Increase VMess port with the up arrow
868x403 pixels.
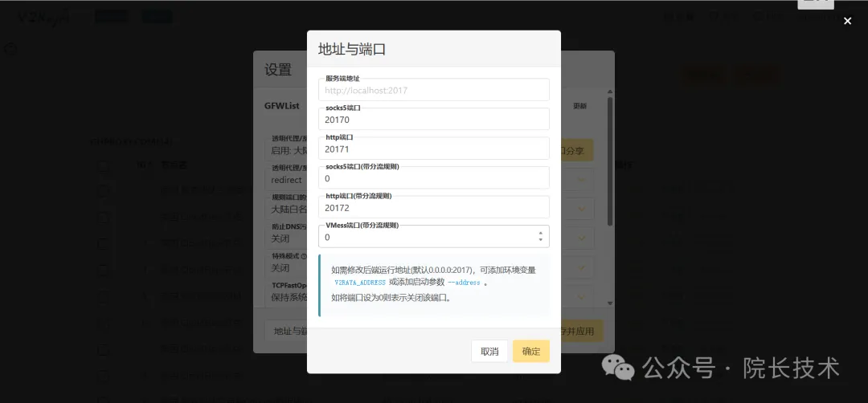(540, 233)
